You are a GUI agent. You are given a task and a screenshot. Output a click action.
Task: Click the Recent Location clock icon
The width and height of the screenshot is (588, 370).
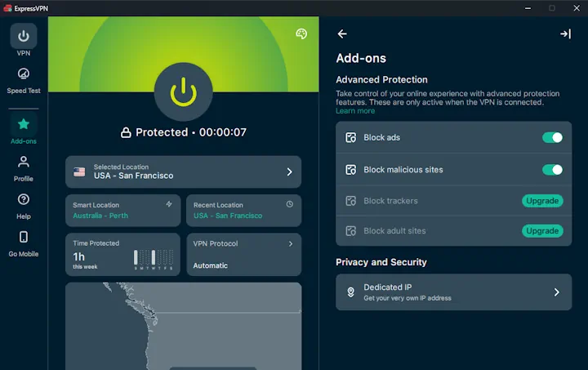click(x=289, y=204)
